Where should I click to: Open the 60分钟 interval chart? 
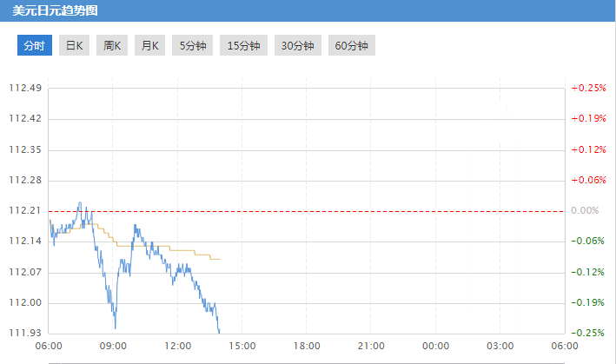coord(353,46)
